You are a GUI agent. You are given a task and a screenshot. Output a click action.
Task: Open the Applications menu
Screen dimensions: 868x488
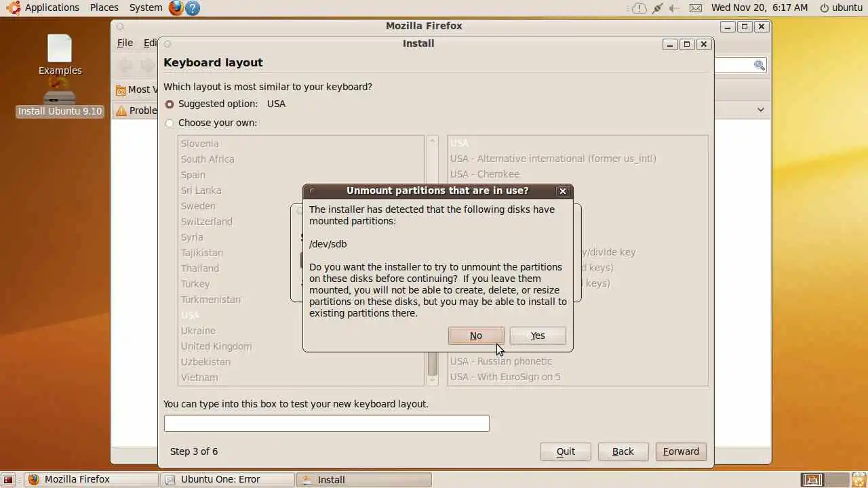coord(52,7)
